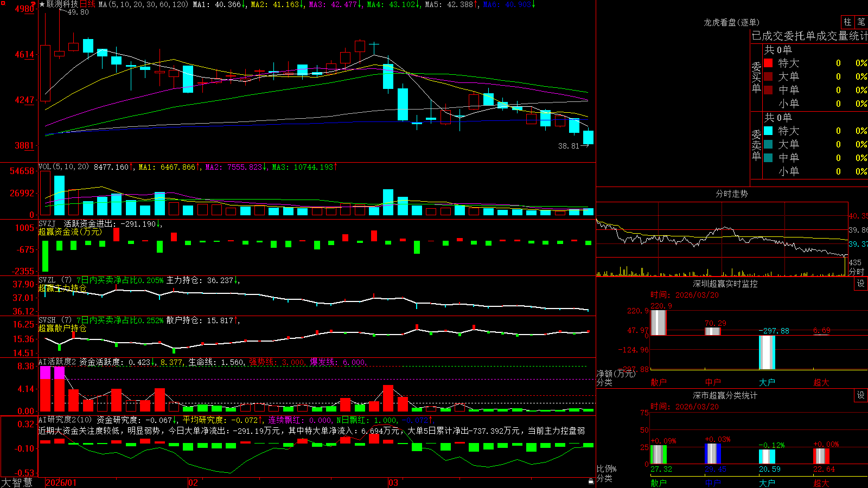Click the teal 中单 sell-order square

[768, 158]
